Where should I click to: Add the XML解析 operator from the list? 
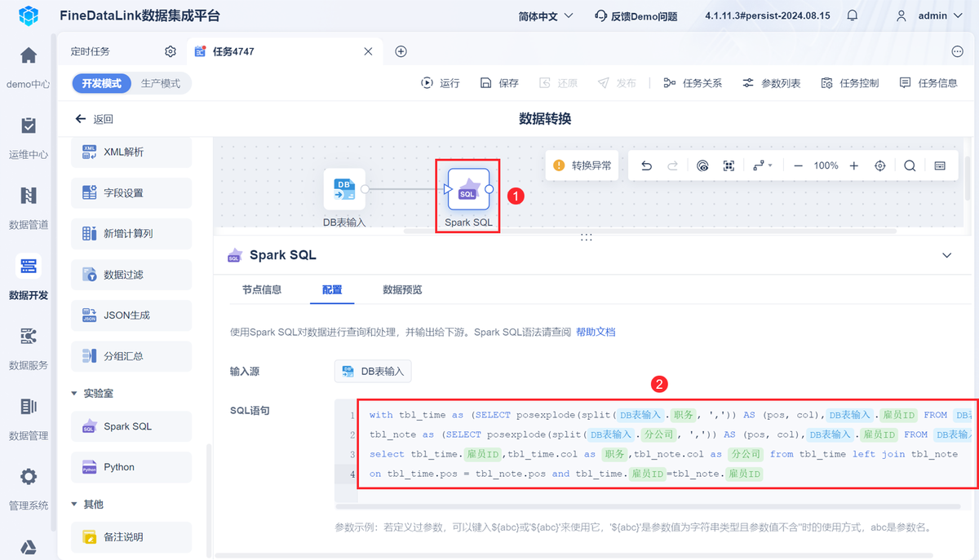coord(131,152)
